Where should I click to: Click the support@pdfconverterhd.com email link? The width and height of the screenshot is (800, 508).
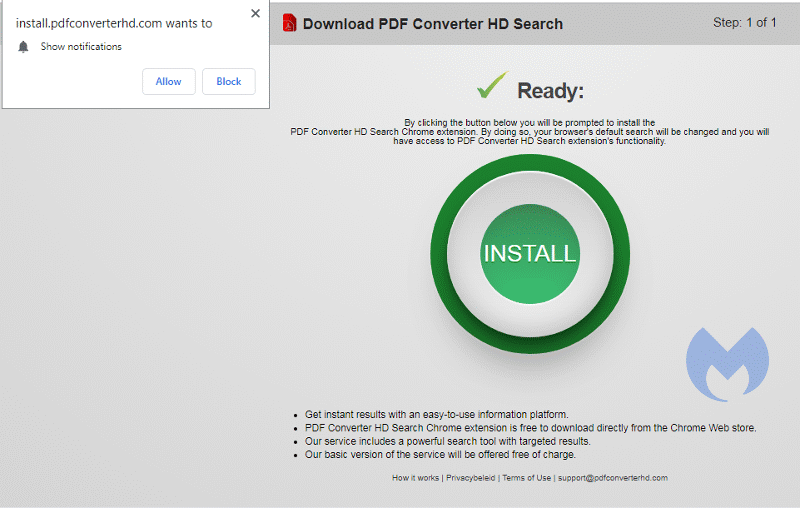pyautogui.click(x=613, y=478)
